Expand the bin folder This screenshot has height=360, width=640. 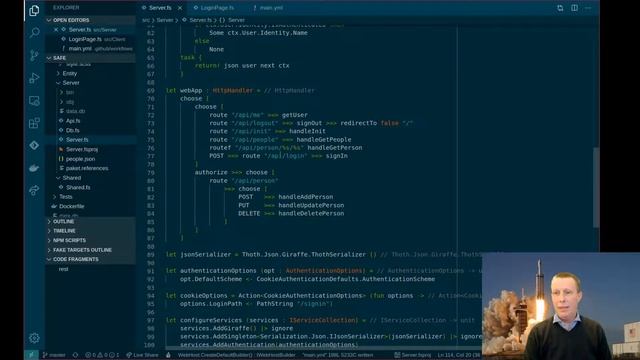tap(70, 93)
